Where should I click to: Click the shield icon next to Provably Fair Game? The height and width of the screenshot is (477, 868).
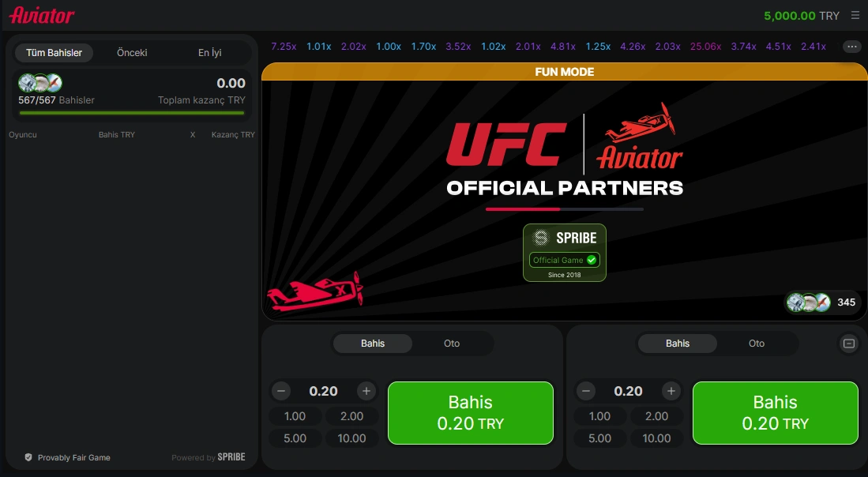click(x=28, y=457)
